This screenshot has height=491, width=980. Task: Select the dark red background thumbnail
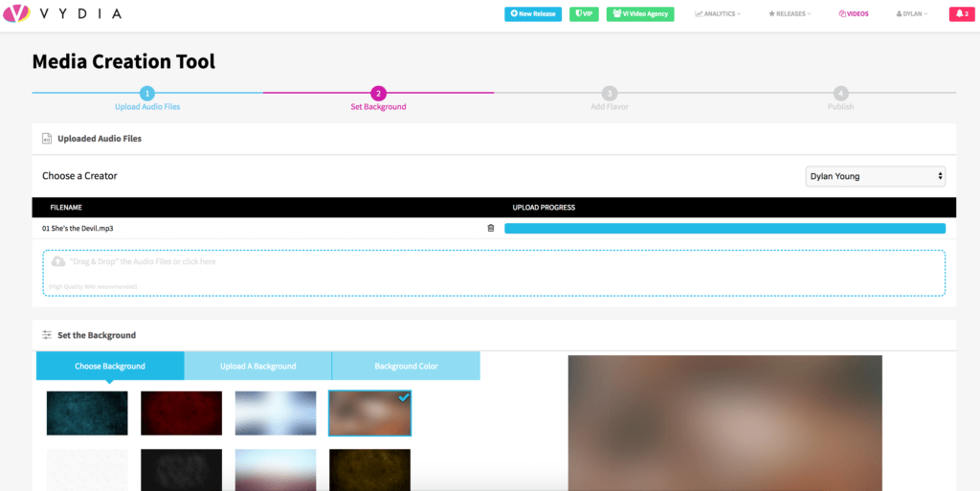coord(181,413)
